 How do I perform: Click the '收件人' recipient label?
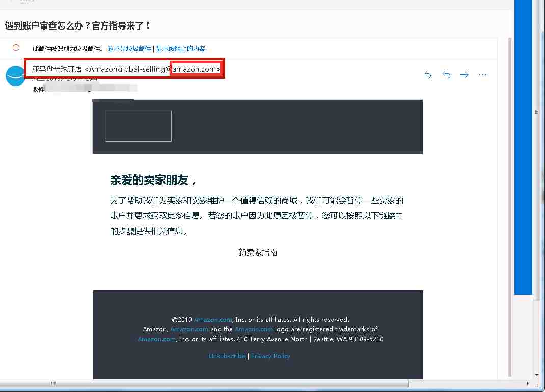[39, 89]
